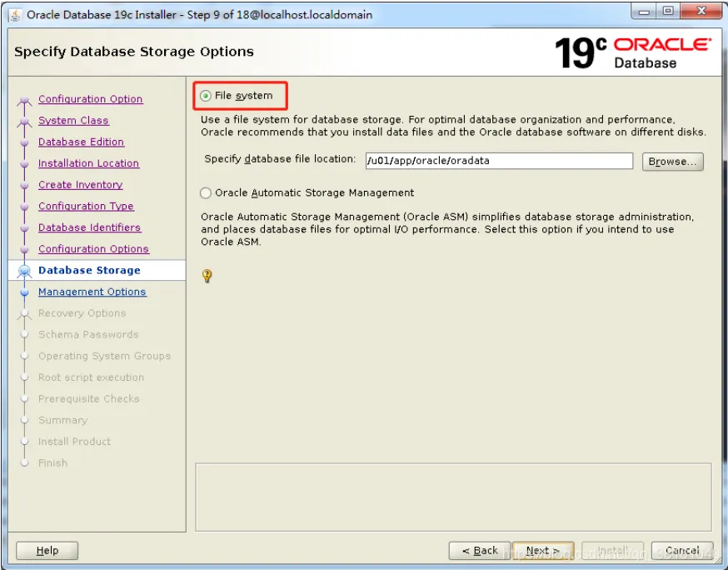Open the Configuration Option step

(x=91, y=99)
